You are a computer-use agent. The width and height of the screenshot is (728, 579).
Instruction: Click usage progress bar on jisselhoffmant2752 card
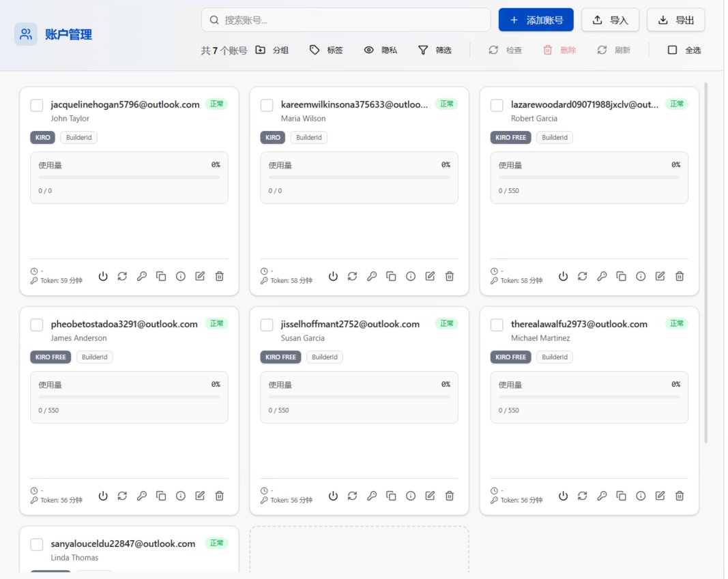coord(359,397)
